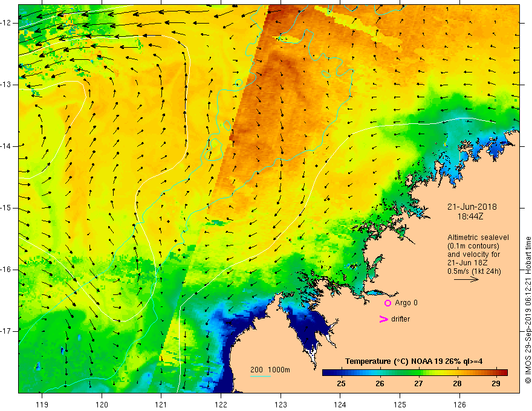Click the latitude axis label -16
This screenshot has height=411, width=532.
[x=7, y=270]
